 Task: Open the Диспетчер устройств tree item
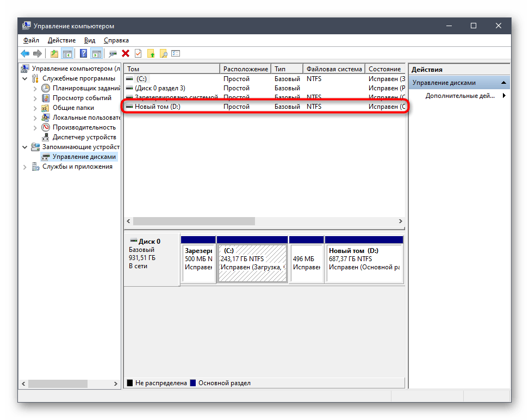click(84, 137)
